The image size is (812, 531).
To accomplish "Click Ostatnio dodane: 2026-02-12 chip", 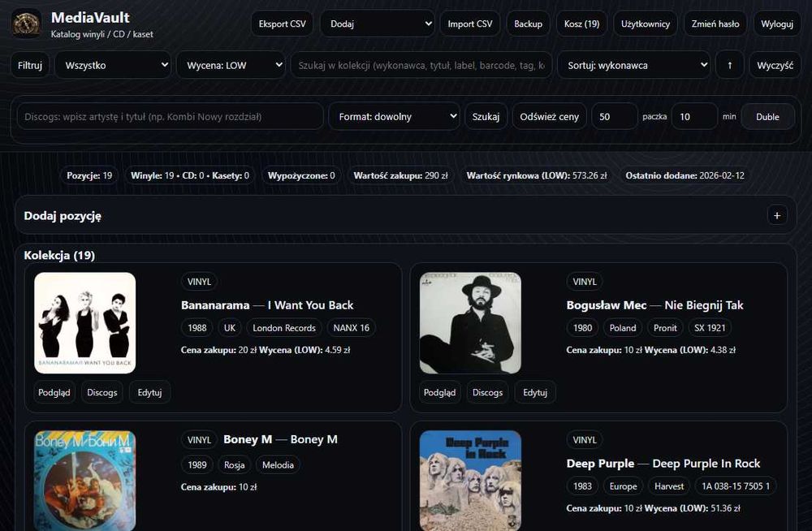I will tap(685, 175).
